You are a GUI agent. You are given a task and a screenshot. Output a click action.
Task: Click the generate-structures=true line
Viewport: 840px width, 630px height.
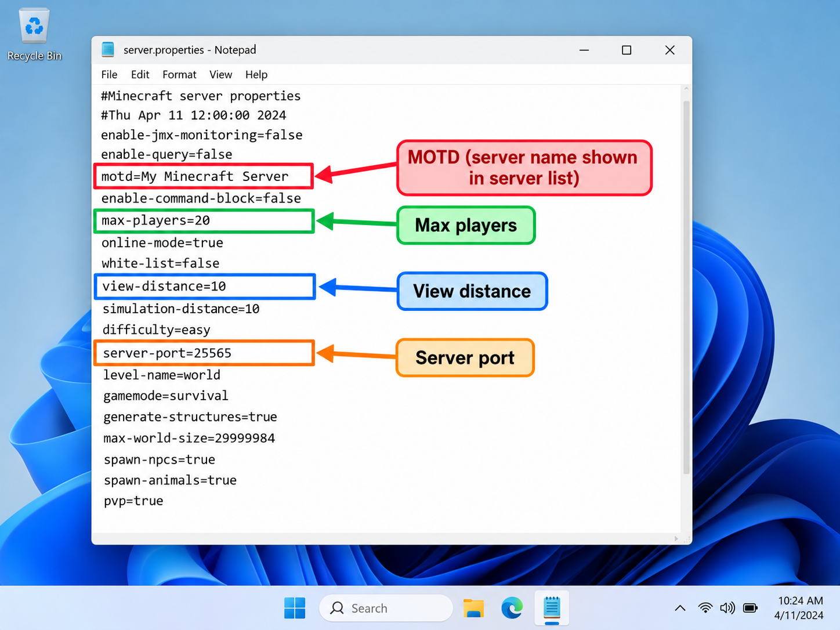coord(190,417)
